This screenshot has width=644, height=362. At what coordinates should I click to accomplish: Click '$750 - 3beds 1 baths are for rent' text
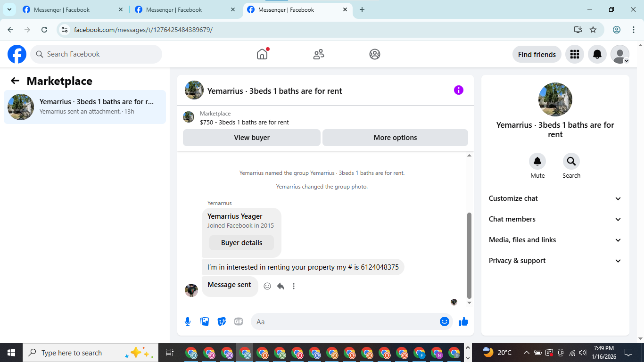pyautogui.click(x=244, y=122)
